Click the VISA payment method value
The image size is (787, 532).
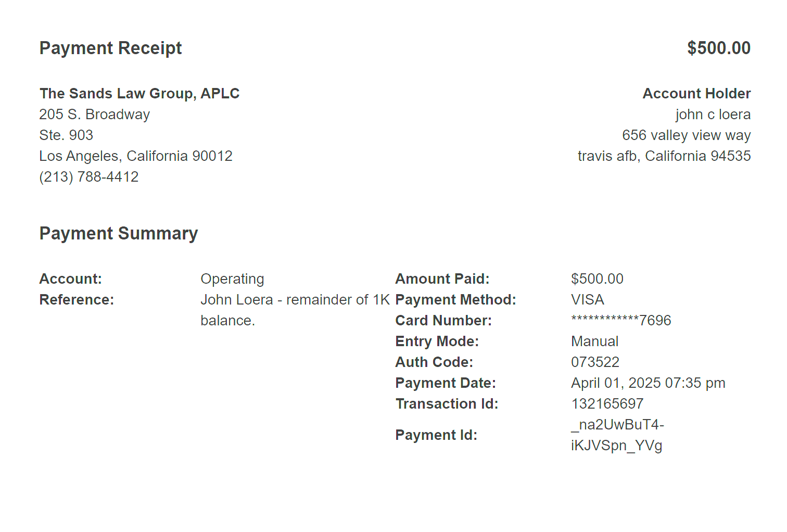pos(588,299)
